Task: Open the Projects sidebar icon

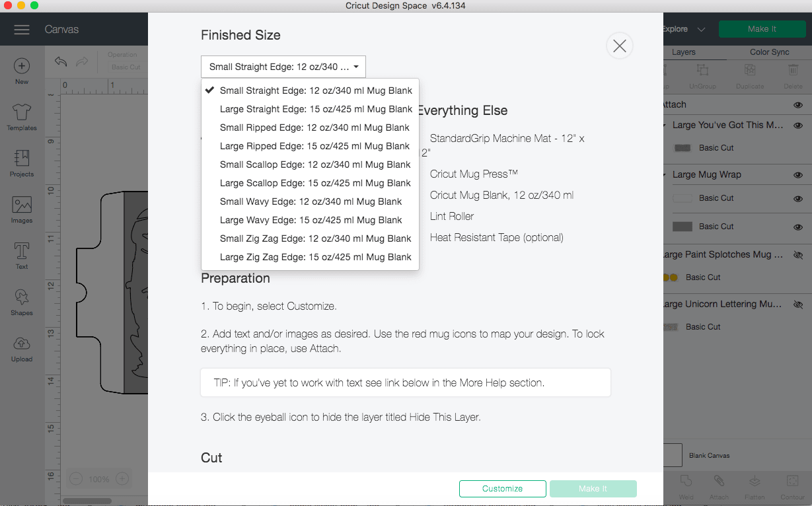Action: click(x=22, y=163)
